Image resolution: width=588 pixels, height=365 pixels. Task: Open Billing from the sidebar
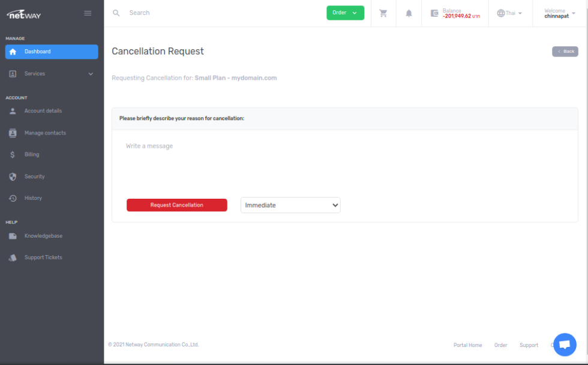pos(32,154)
